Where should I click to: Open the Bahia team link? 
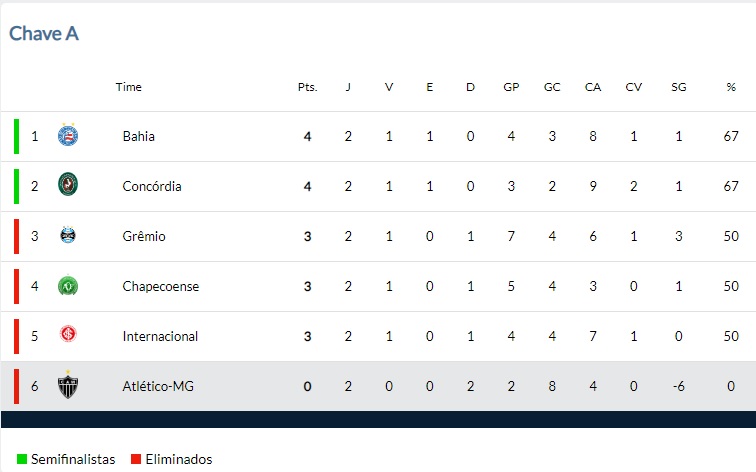[x=139, y=136]
